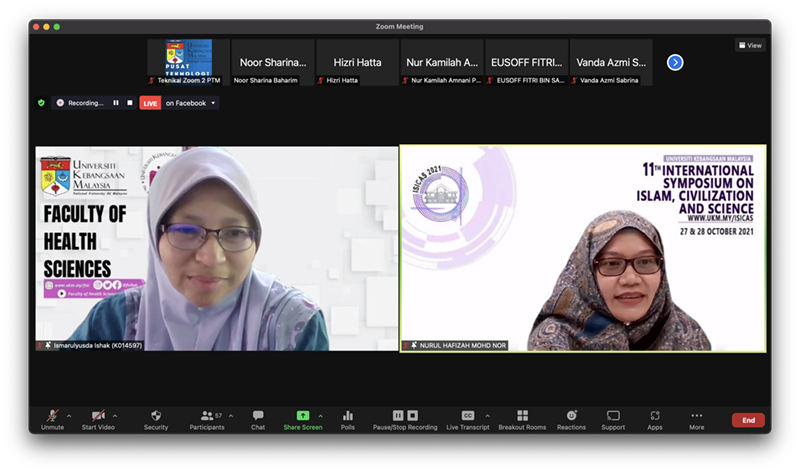Open the Reactions picker
This screenshot has height=472, width=800.
pos(571,418)
